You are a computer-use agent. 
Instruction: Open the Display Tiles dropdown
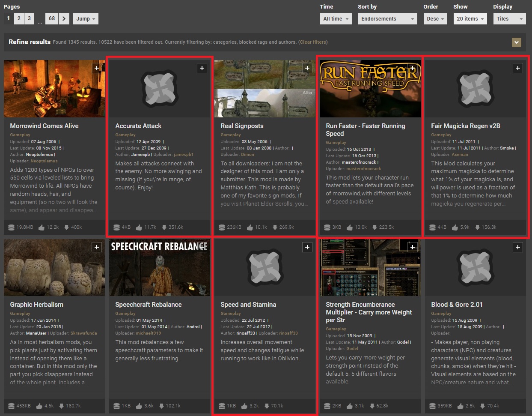pos(509,19)
